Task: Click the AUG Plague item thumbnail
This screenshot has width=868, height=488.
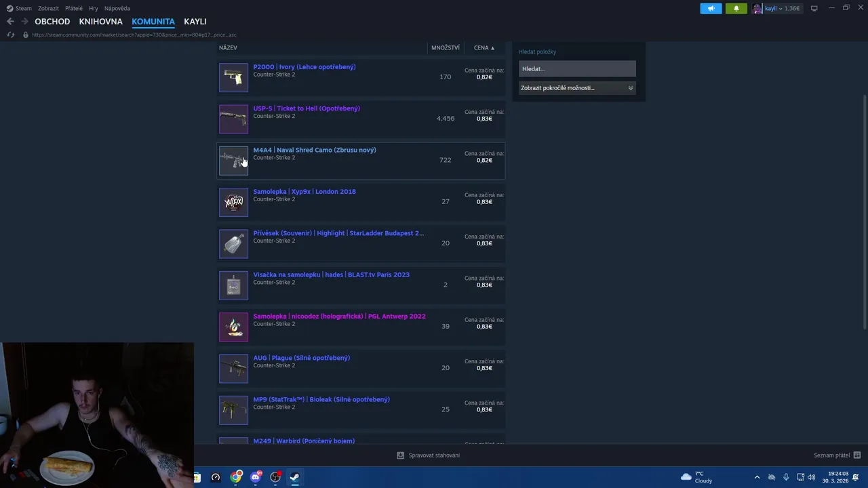Action: coord(233,368)
